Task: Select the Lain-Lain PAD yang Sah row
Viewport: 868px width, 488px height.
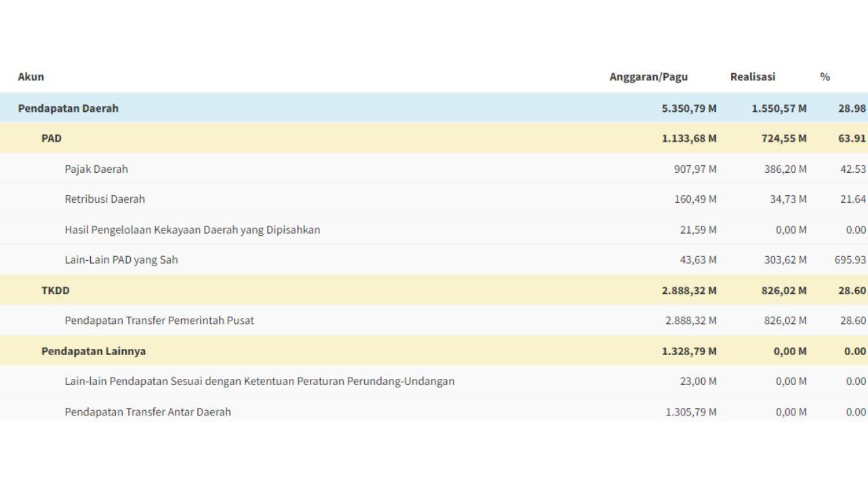Action: click(121, 260)
